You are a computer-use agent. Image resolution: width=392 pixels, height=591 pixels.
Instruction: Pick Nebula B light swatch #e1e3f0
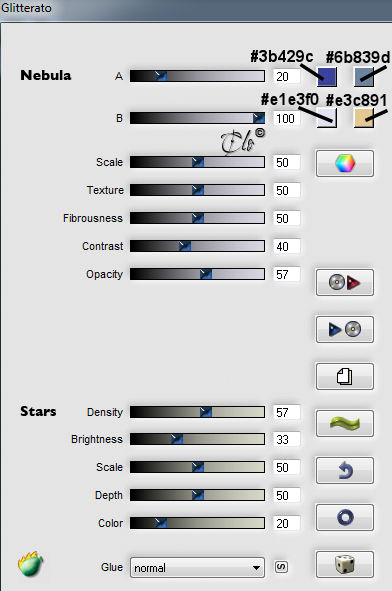327,118
